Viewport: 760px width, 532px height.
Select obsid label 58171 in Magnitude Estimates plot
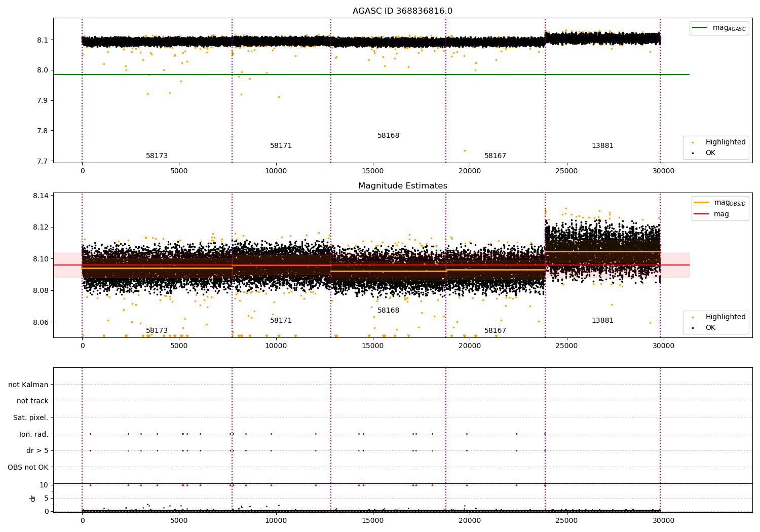[281, 321]
